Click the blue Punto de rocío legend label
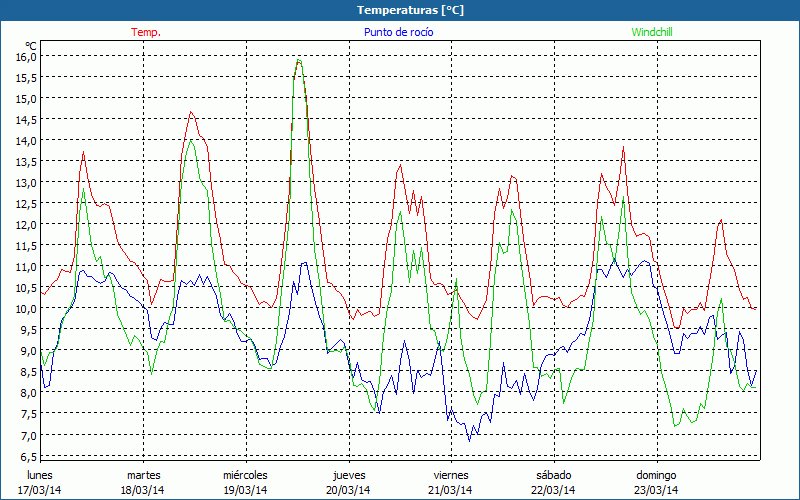 click(x=398, y=32)
